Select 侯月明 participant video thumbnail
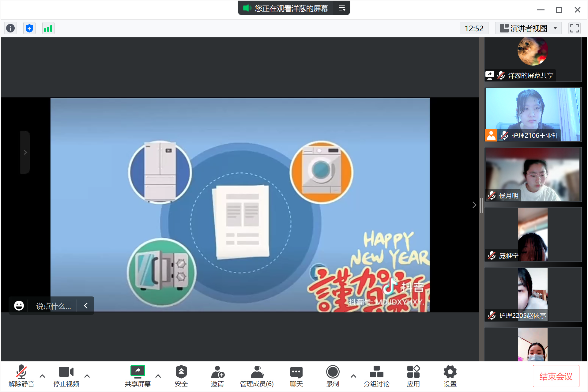Image resolution: width=588 pixels, height=392 pixels. click(533, 175)
